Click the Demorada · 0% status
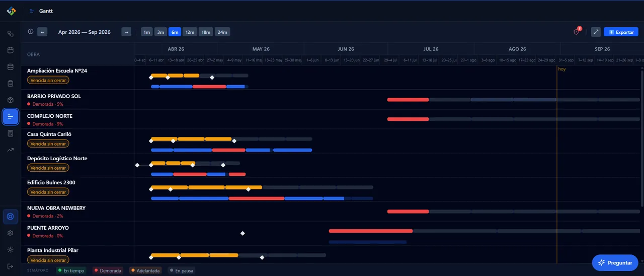 tap(45, 236)
